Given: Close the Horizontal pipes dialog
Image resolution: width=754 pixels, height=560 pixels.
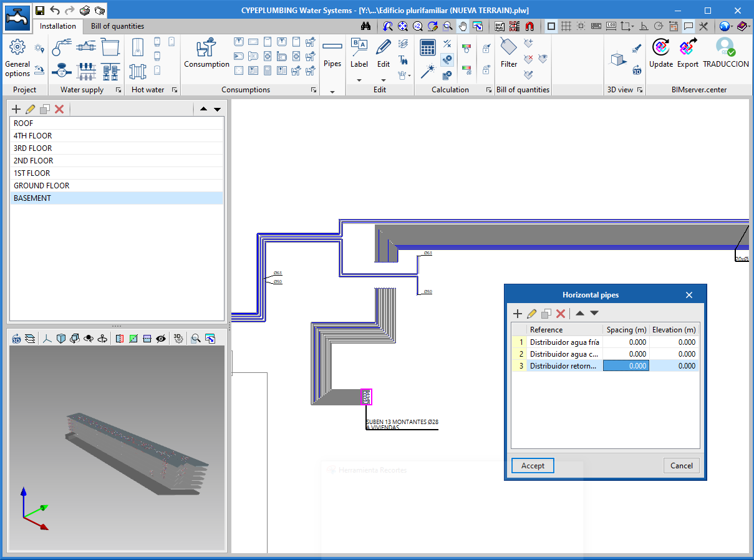Looking at the screenshot, I should (689, 295).
